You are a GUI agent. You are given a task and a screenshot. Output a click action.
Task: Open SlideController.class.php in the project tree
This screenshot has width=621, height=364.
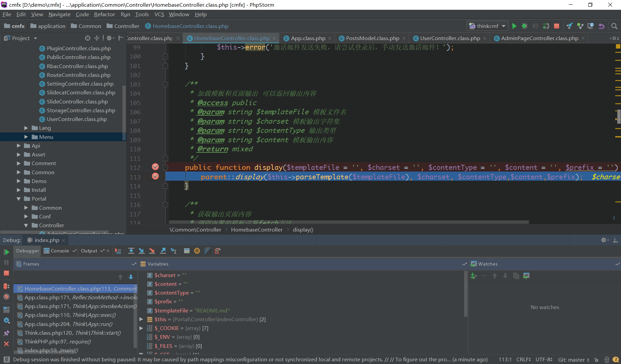(77, 101)
